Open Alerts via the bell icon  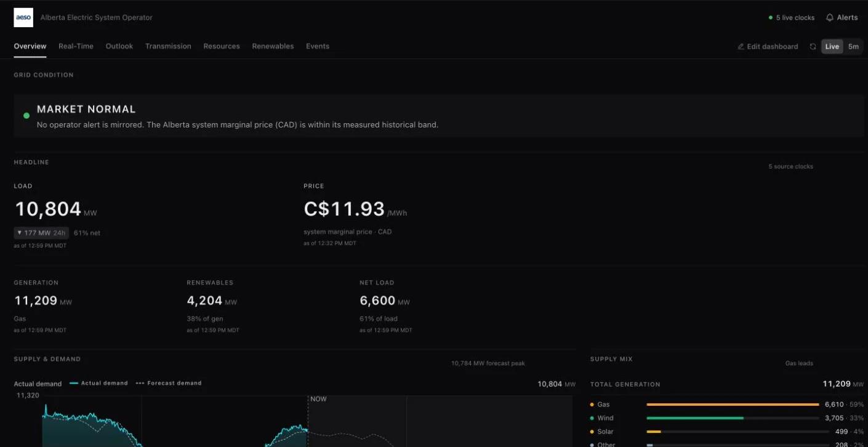[x=830, y=17]
